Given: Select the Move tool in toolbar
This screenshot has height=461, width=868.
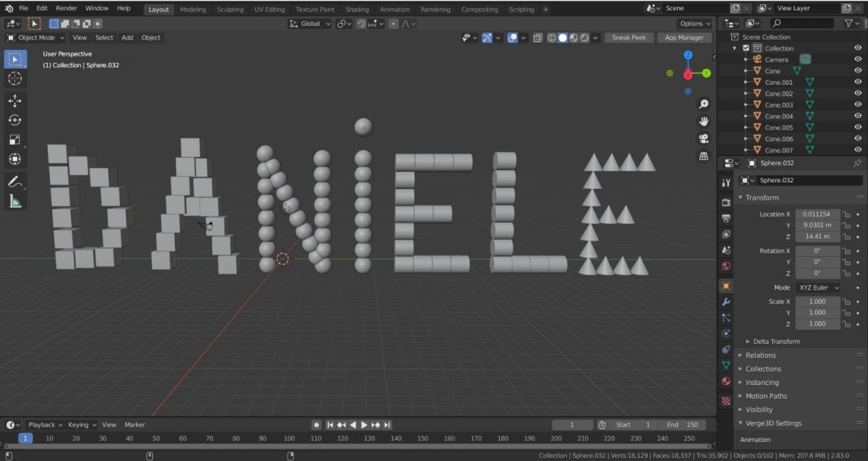Looking at the screenshot, I should coord(14,101).
